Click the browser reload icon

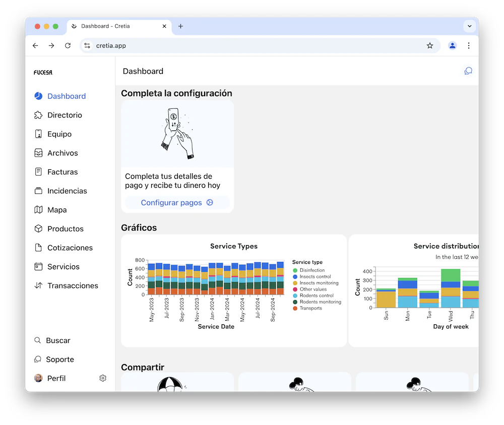point(68,45)
